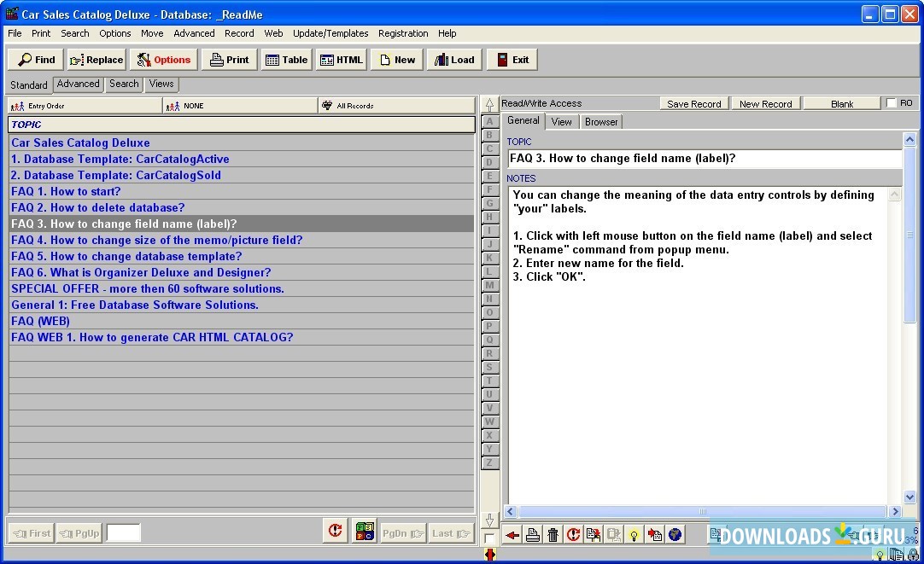Open the NONE secondary sort selector

[239, 106]
